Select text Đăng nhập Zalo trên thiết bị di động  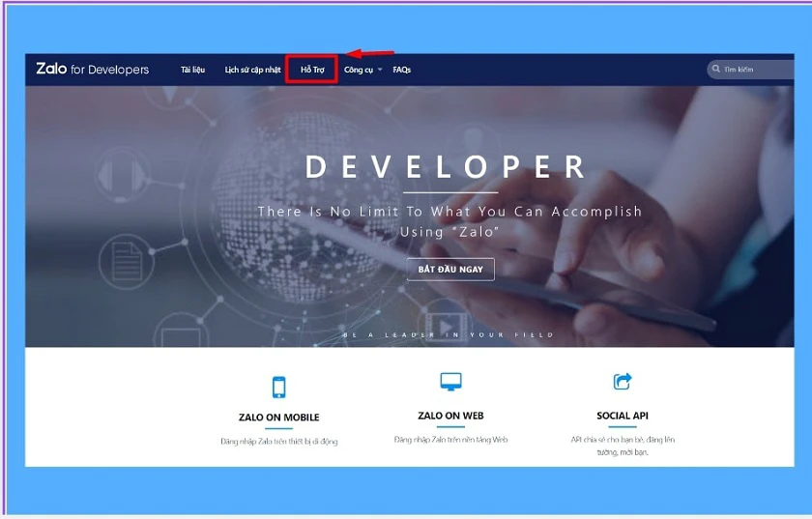point(279,442)
